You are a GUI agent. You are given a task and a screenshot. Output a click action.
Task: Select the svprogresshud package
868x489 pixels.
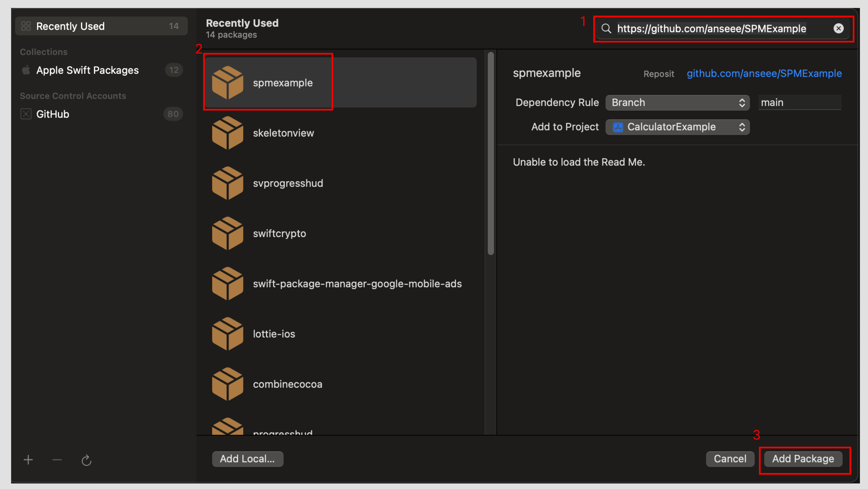pyautogui.click(x=288, y=183)
